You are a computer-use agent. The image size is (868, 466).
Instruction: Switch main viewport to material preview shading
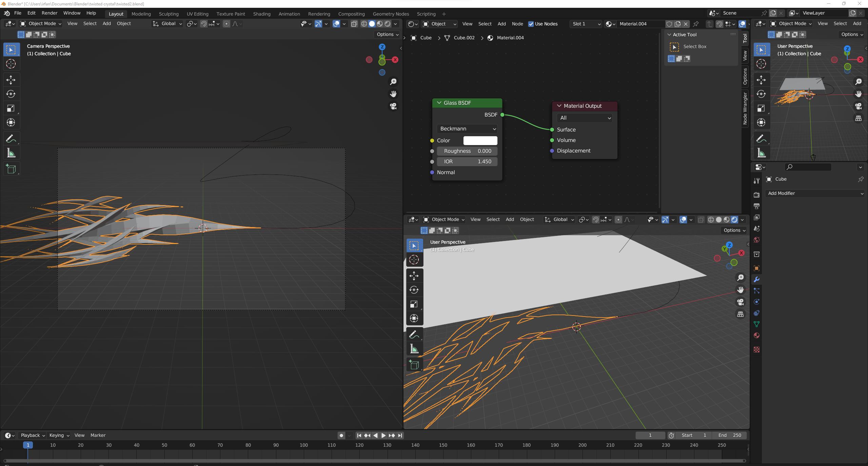[380, 24]
